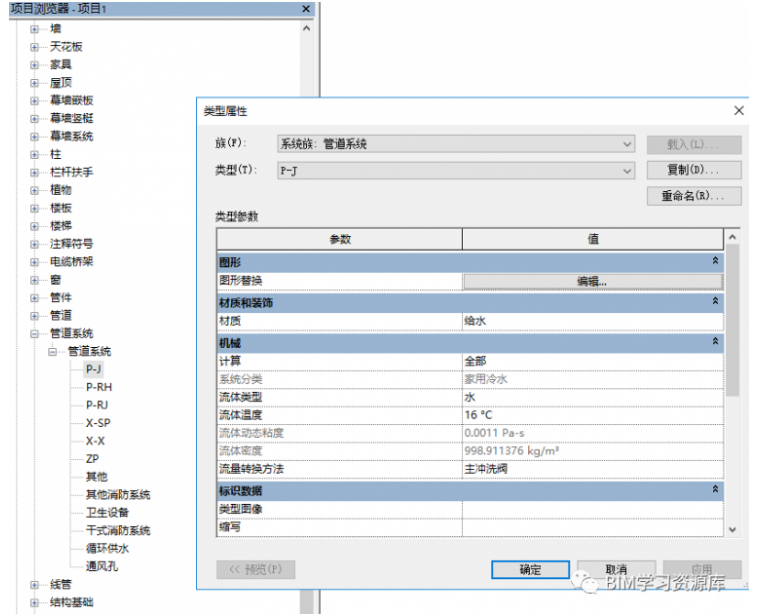Click the 参数 column header
The image size is (757, 614).
tap(340, 239)
